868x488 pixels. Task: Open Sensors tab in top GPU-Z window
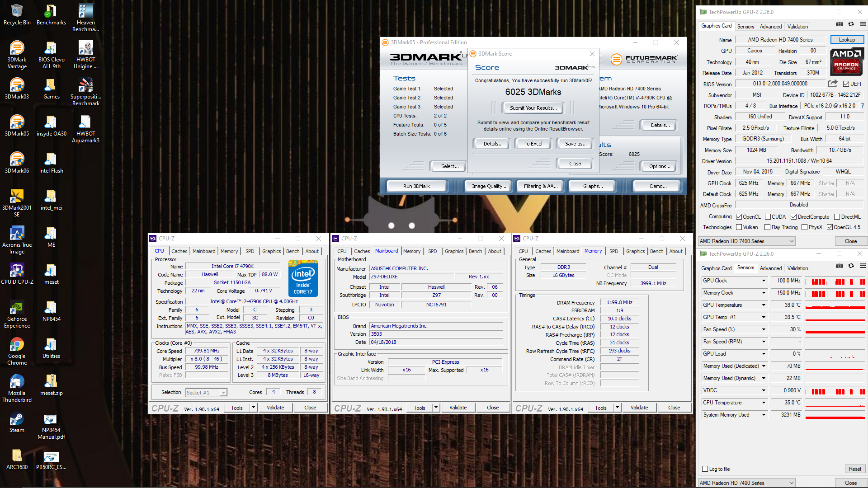tap(745, 27)
